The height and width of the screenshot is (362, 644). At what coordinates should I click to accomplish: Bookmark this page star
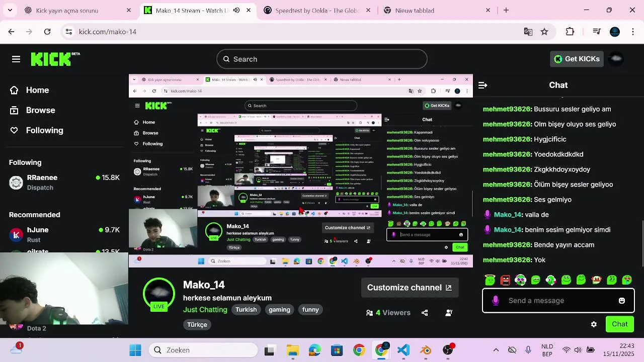[544, 32]
